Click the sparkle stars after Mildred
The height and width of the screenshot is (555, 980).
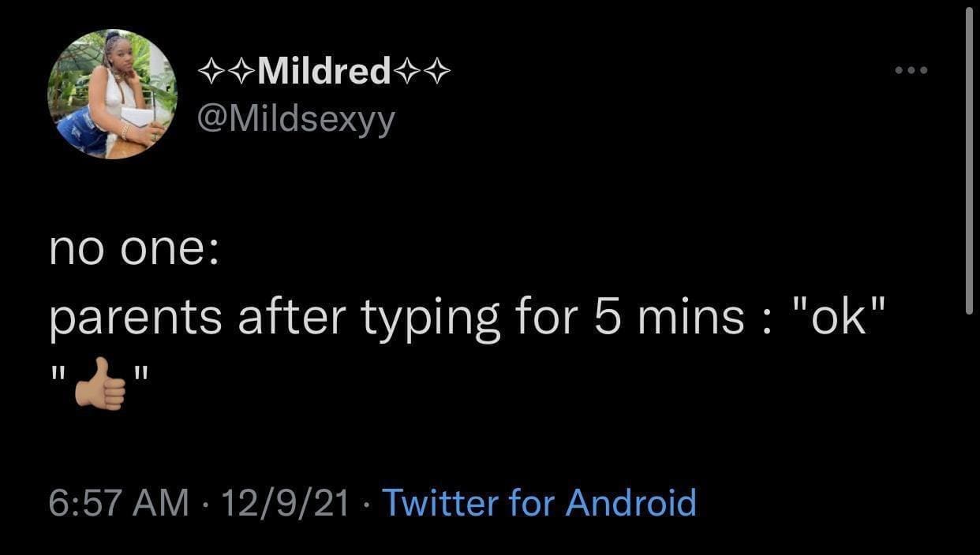(x=422, y=73)
